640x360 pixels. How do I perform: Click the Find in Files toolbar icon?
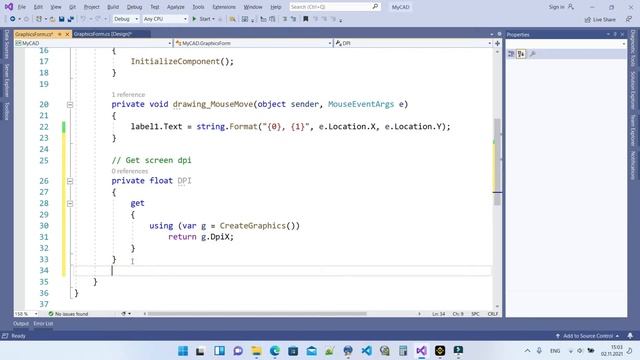(x=232, y=19)
